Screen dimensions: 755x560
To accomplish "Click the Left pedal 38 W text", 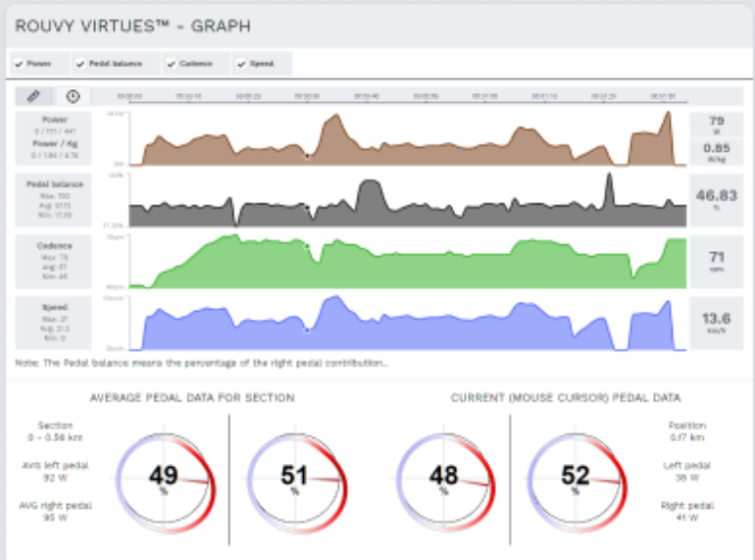I will 687,472.
